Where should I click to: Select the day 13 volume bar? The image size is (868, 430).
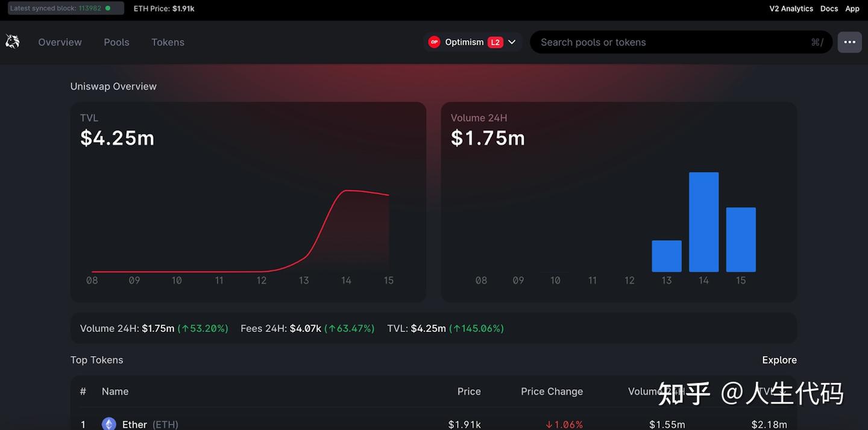pos(667,256)
